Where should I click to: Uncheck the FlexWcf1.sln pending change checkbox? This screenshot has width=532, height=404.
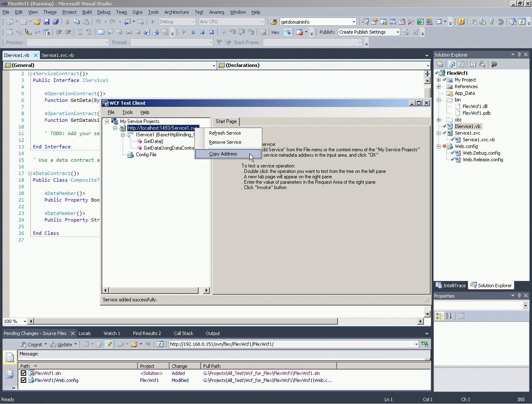point(24,373)
